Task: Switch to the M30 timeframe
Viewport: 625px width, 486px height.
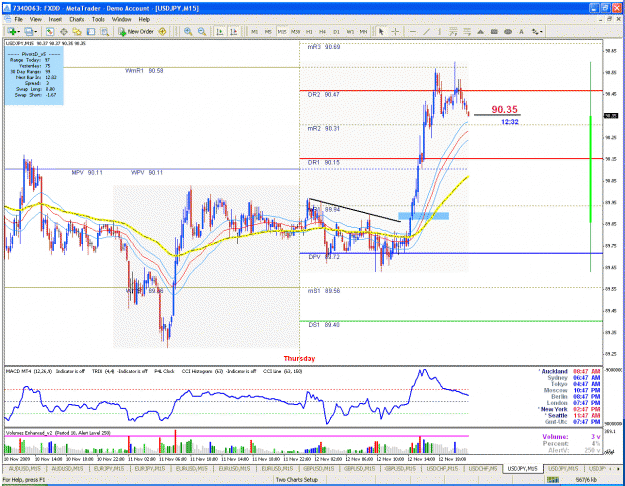Action: coord(295,31)
